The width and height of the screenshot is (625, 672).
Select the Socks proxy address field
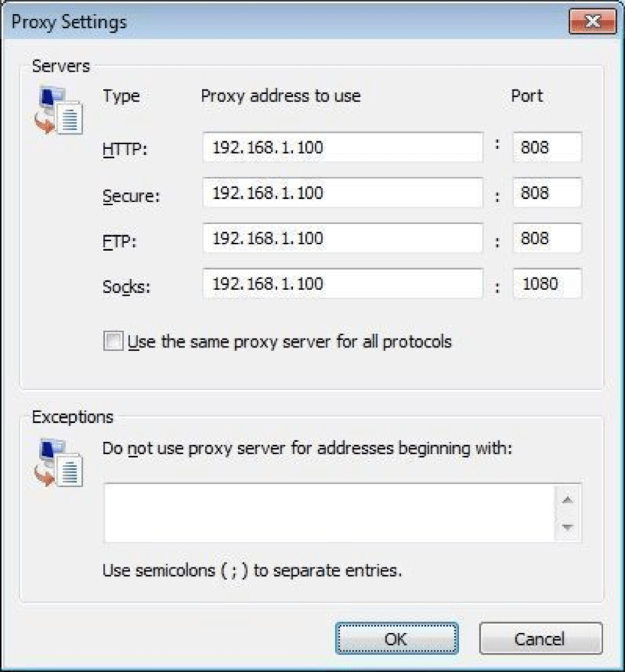pyautogui.click(x=342, y=283)
